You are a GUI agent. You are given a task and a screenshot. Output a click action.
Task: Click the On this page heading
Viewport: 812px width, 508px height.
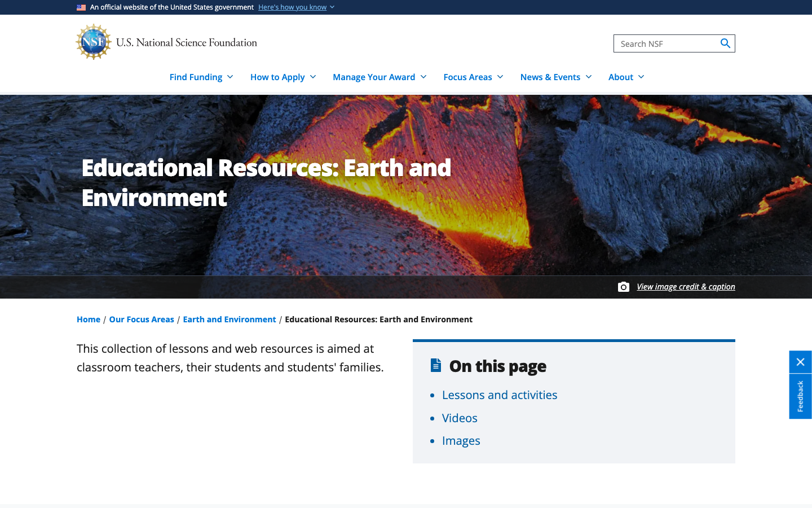tap(498, 366)
